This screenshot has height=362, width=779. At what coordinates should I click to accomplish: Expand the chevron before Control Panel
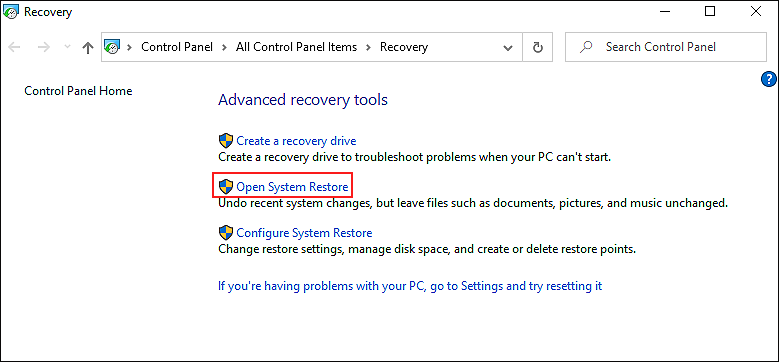coord(130,47)
